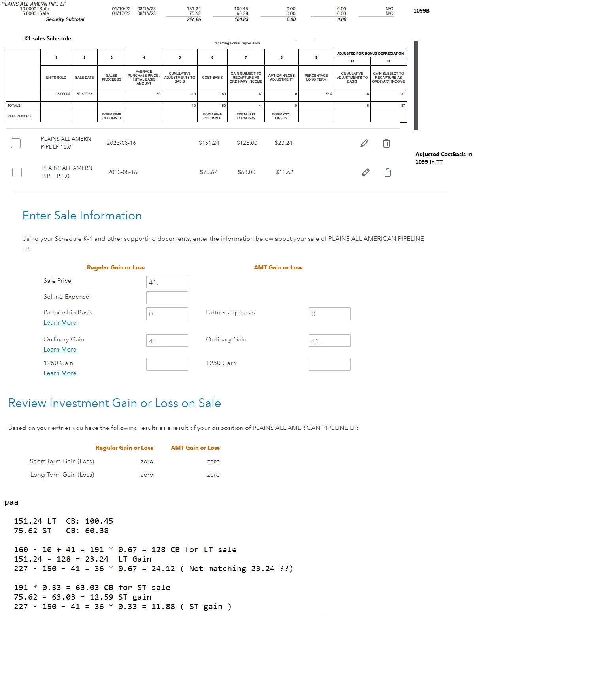Viewport: 596px width, 700px height.
Task: Click the AMT Ordinary Gain field
Action: click(330, 341)
